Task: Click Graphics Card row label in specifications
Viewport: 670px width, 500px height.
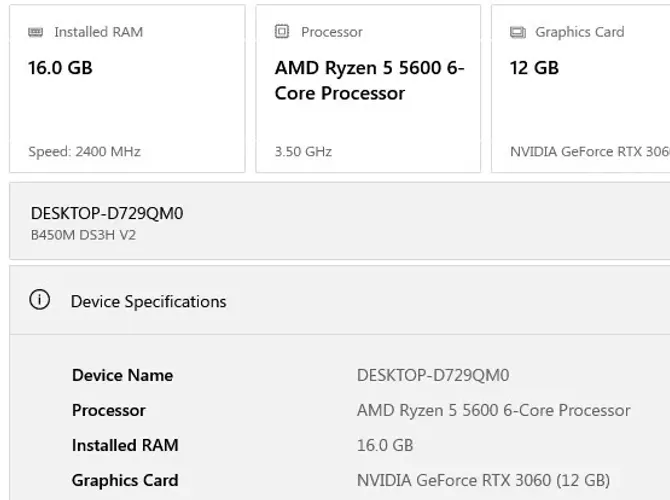Action: (125, 480)
